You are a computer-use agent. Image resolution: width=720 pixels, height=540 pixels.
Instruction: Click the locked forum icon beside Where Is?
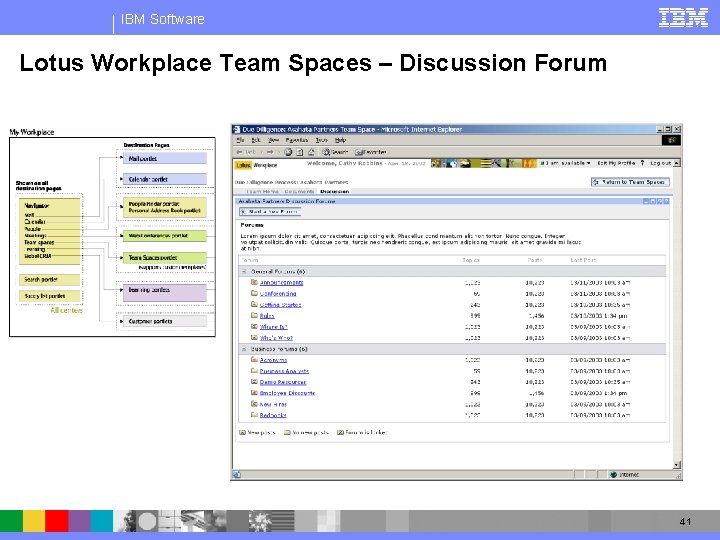pos(254,326)
